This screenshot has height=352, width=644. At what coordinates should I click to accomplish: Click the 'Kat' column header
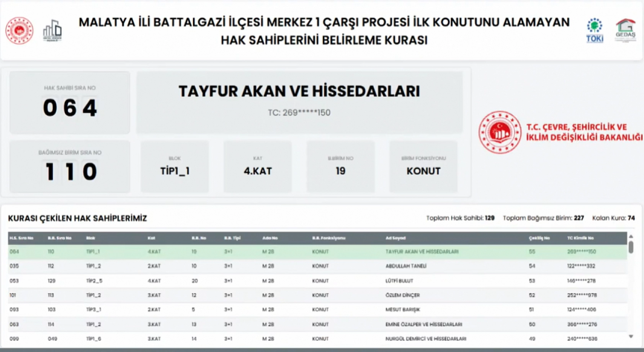point(151,238)
